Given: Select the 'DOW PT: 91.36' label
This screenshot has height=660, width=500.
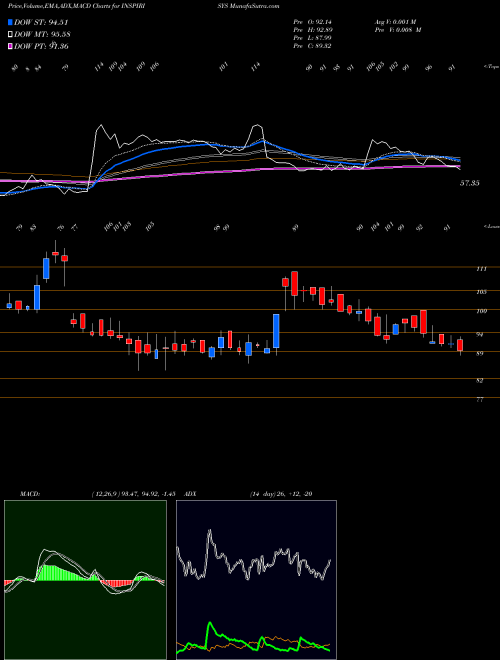Looking at the screenshot, I should tap(42, 46).
